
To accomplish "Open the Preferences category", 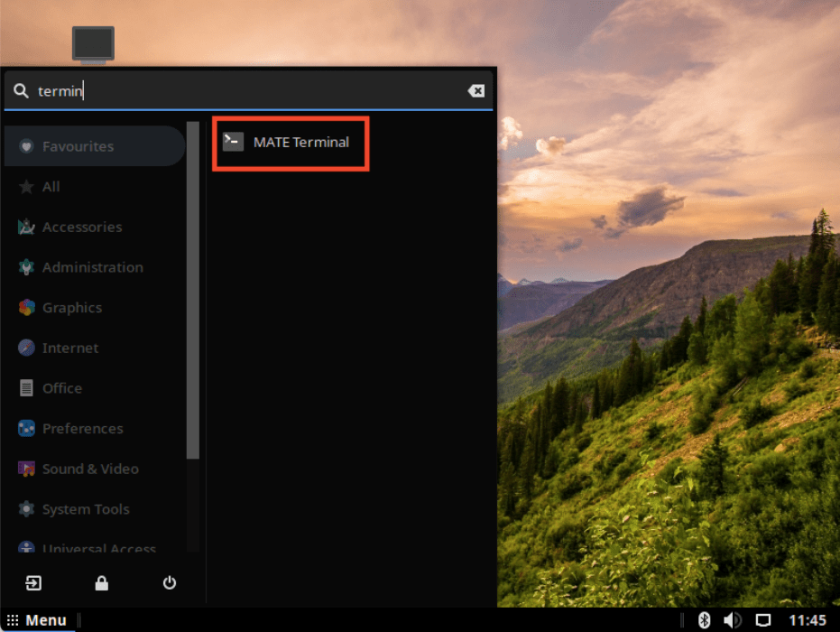I will click(x=82, y=429).
